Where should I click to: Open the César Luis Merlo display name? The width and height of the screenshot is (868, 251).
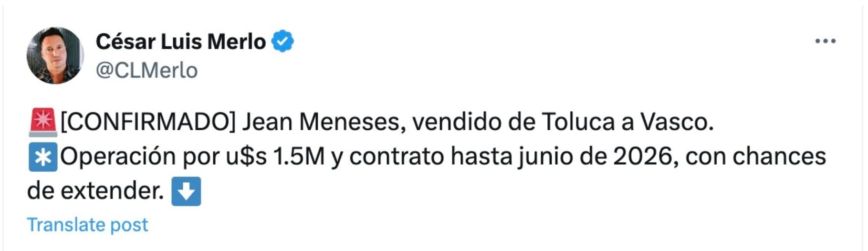pos(180,42)
